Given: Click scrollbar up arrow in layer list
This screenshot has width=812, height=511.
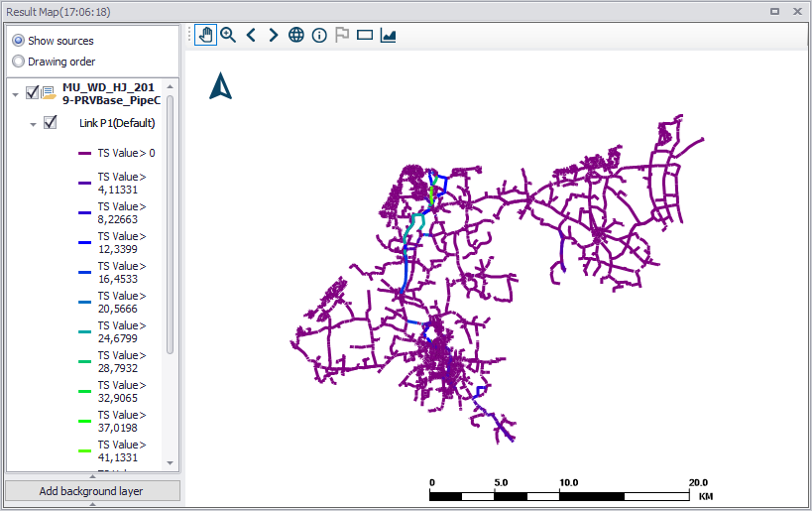Looking at the screenshot, I should coord(170,86).
